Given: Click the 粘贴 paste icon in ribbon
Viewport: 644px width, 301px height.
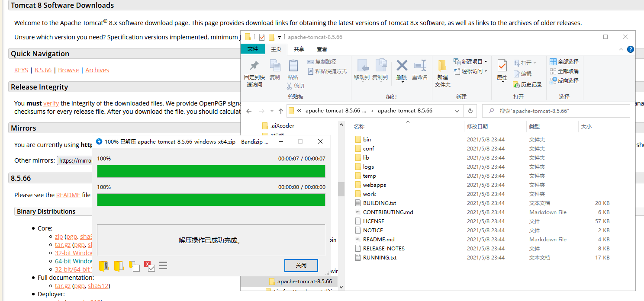Looking at the screenshot, I should point(293,65).
